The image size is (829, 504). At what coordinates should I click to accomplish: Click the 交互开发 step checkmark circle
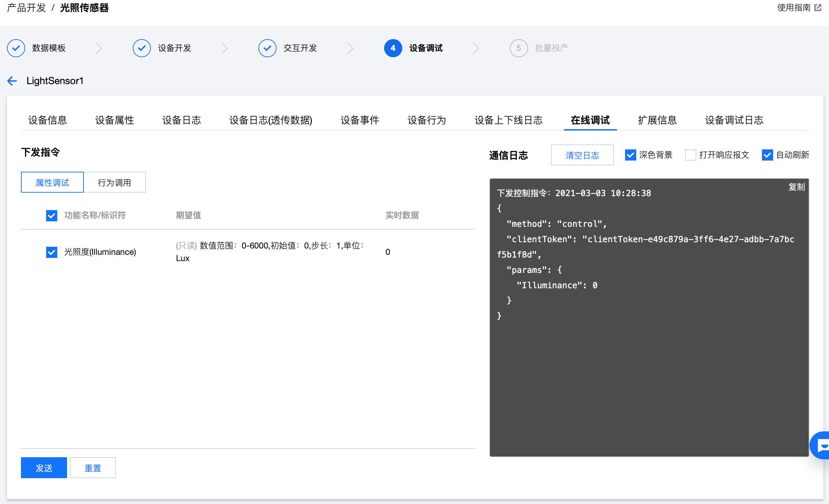(267, 48)
